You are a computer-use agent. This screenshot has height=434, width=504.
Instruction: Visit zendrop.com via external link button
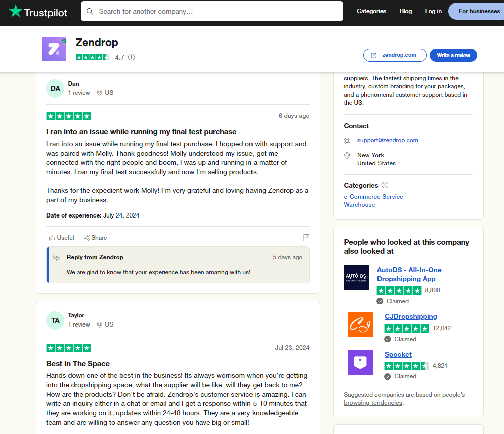pos(395,55)
